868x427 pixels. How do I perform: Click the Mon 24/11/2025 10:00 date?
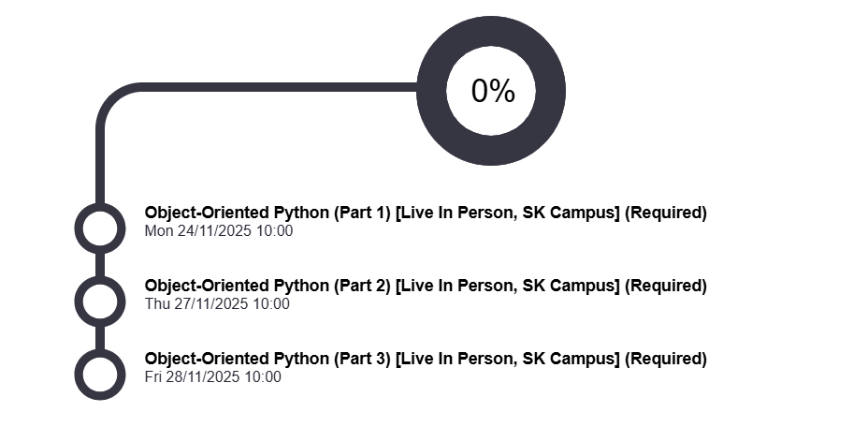coord(219,231)
